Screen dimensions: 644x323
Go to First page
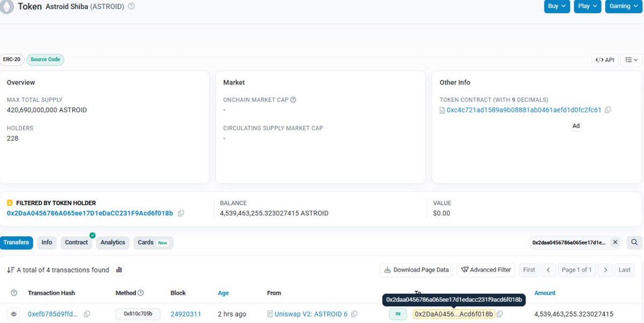pos(529,270)
